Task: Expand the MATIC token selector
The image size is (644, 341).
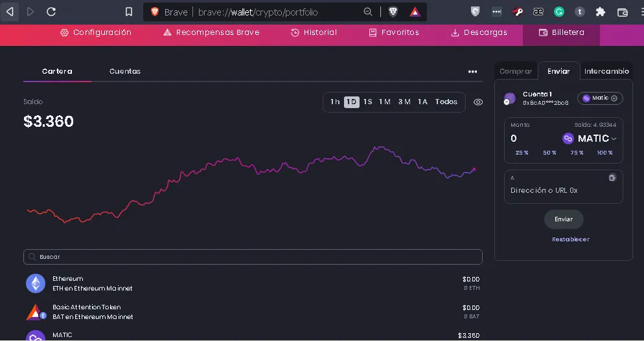Action: point(590,138)
